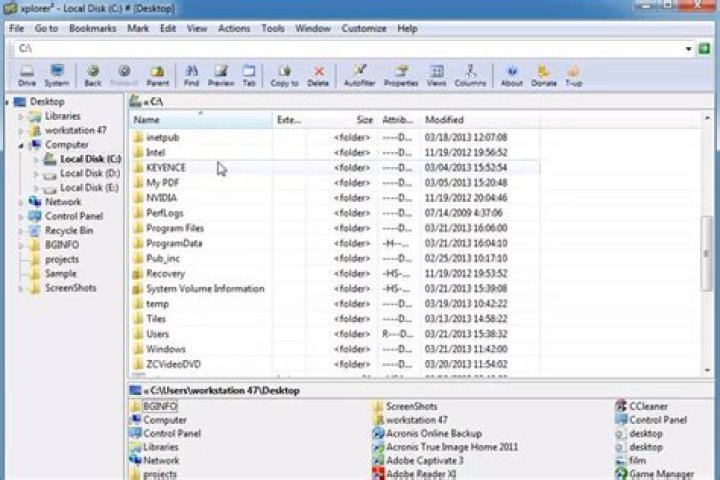
Task: Collapse the Computer tree node
Action: pos(20,145)
